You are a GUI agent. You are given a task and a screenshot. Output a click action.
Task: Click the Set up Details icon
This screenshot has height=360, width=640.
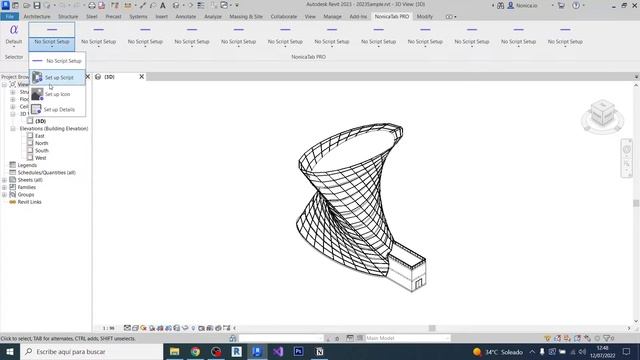(x=36, y=109)
